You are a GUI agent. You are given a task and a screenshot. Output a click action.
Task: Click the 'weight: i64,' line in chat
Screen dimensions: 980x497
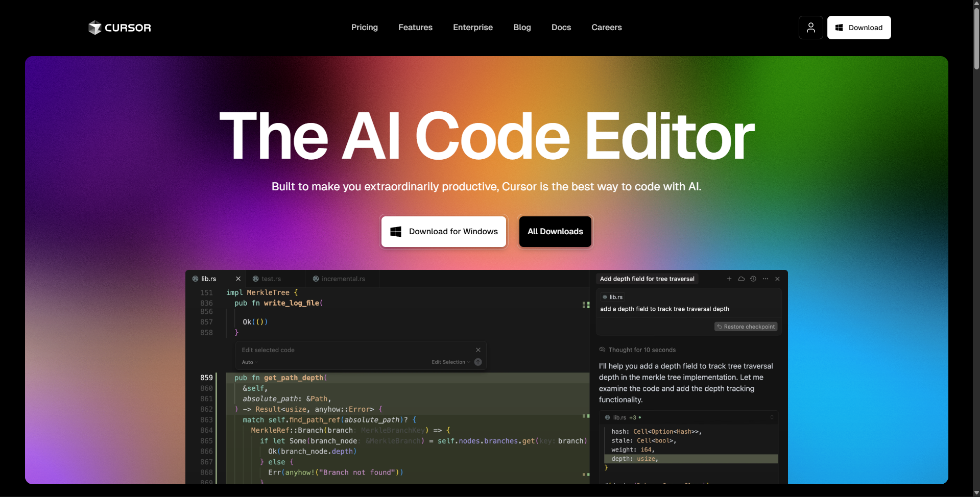tap(633, 450)
